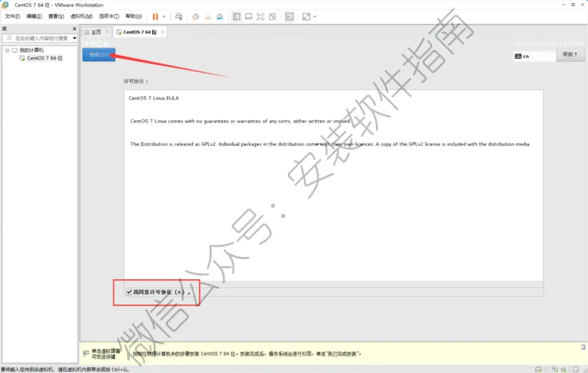Take a snapshot of the virtual machine
The height and width of the screenshot is (373, 588).
196,16
